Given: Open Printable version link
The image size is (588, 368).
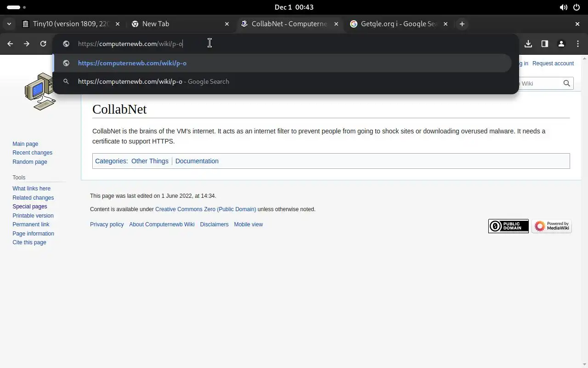Looking at the screenshot, I should click(x=33, y=216).
